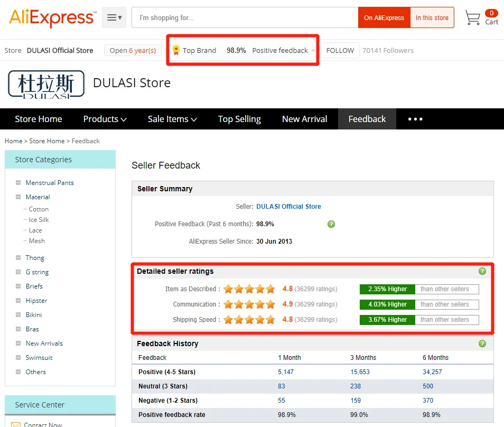View 15,653 positive feedback for 3 months
This screenshot has height=427, width=504.
pyautogui.click(x=360, y=372)
